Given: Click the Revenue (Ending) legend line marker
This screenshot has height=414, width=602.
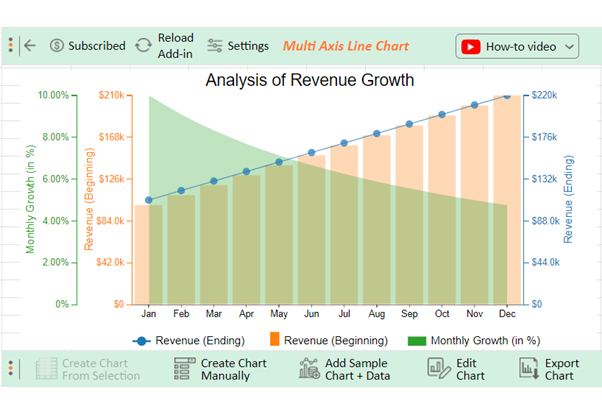Looking at the screenshot, I should [142, 341].
